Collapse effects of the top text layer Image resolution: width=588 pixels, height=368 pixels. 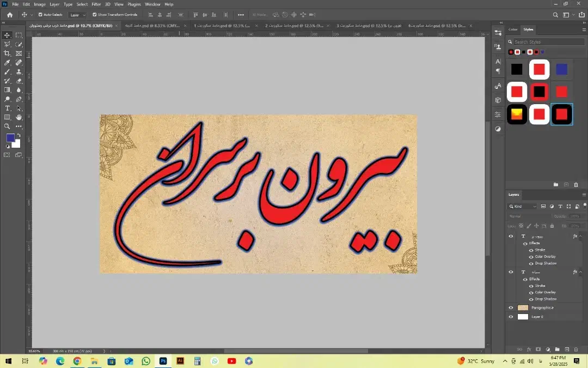580,237
